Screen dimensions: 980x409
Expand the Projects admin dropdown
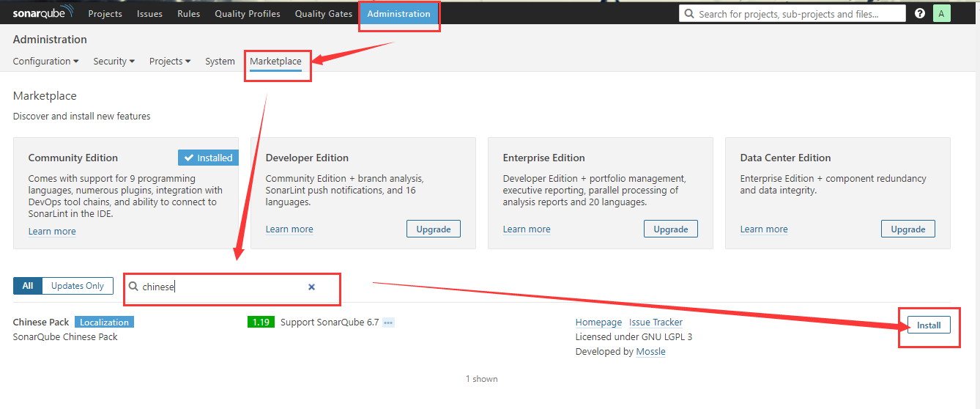[x=170, y=62]
